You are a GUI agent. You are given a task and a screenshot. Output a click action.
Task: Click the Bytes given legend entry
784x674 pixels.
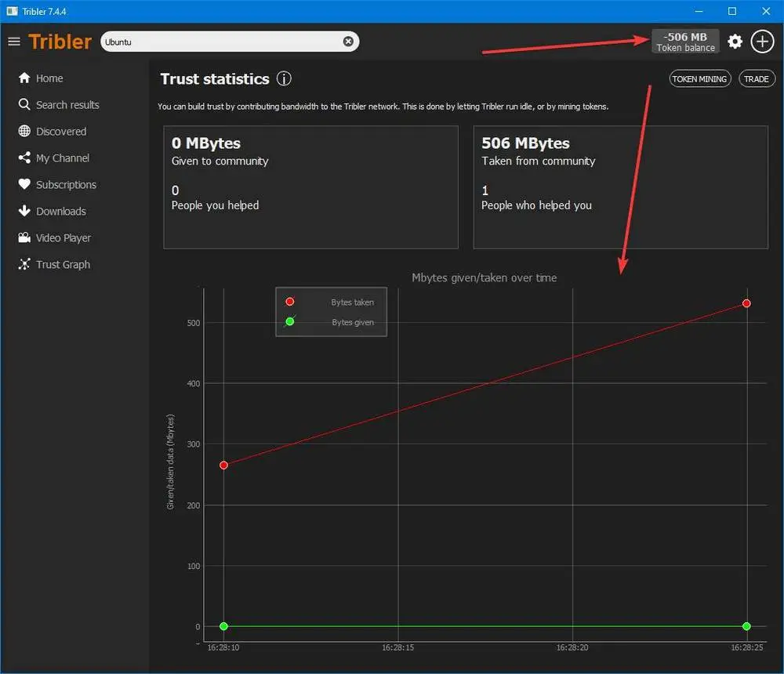coord(331,322)
